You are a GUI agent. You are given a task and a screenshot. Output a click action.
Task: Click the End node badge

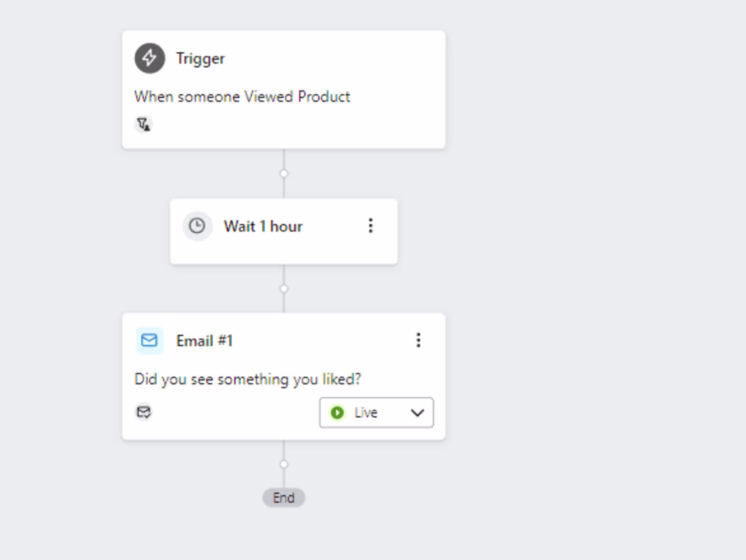pyautogui.click(x=283, y=497)
